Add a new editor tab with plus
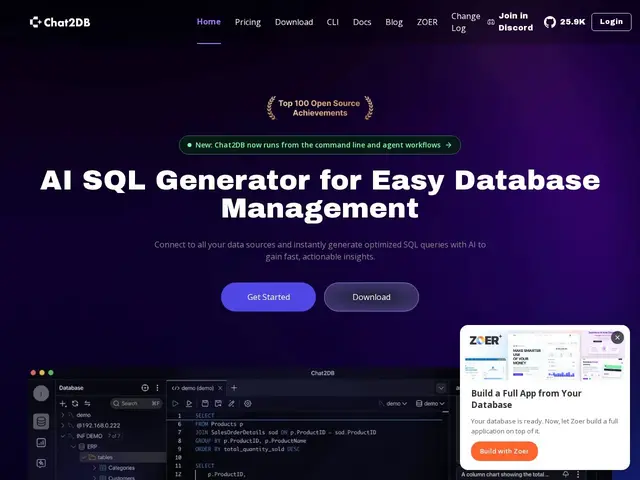 click(234, 388)
